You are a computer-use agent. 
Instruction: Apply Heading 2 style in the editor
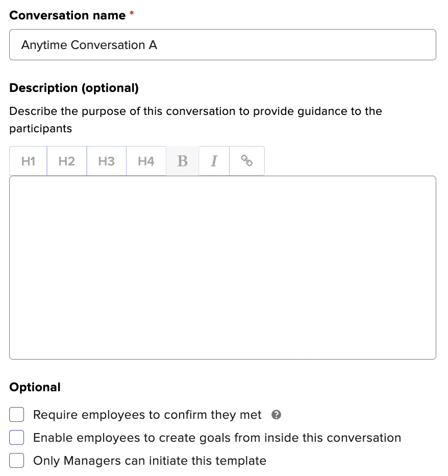(67, 160)
